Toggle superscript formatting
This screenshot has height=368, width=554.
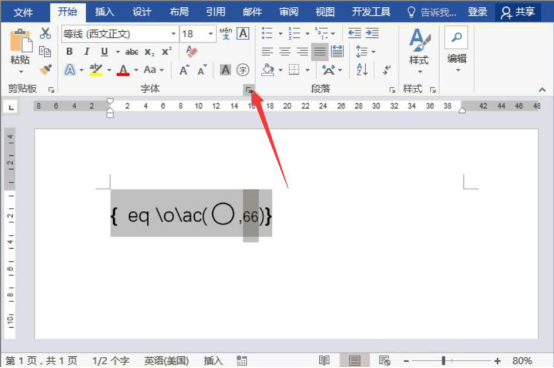click(166, 52)
